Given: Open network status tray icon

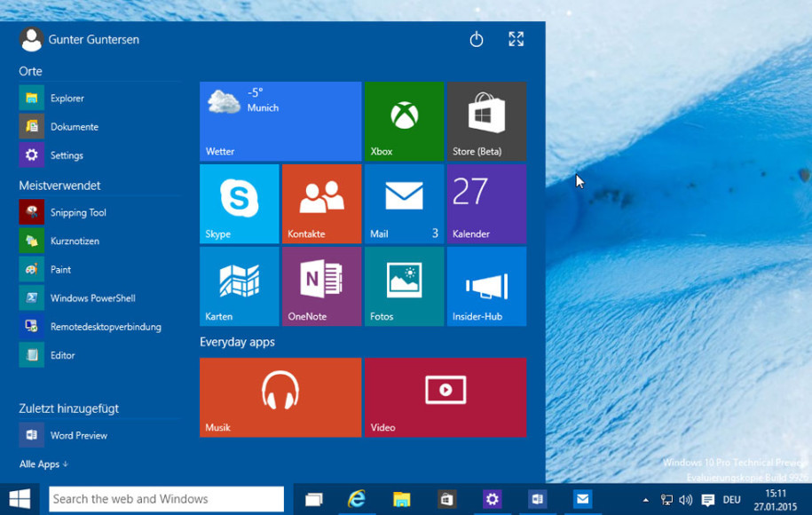Looking at the screenshot, I should [666, 500].
